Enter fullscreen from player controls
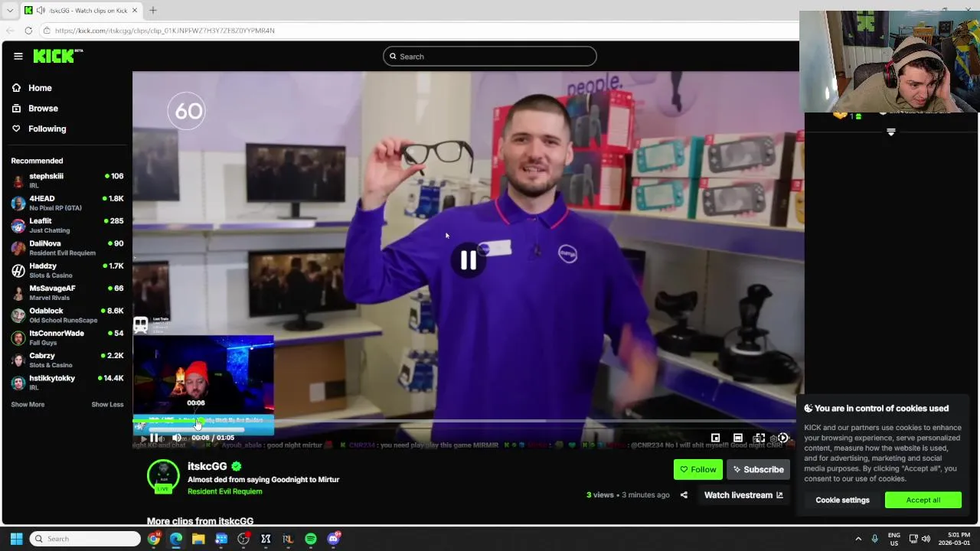 click(759, 438)
